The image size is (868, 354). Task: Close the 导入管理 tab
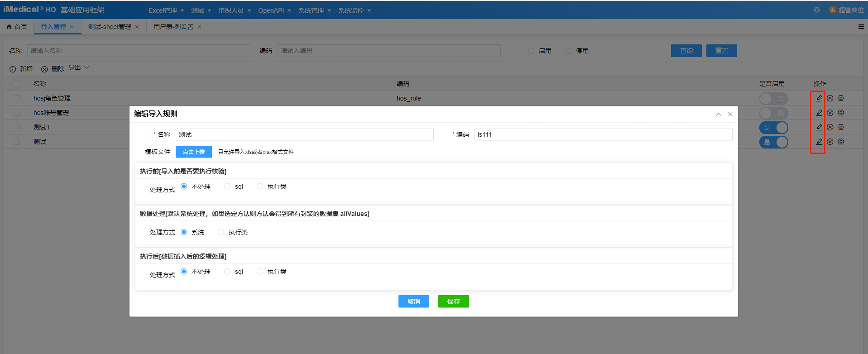pos(72,27)
